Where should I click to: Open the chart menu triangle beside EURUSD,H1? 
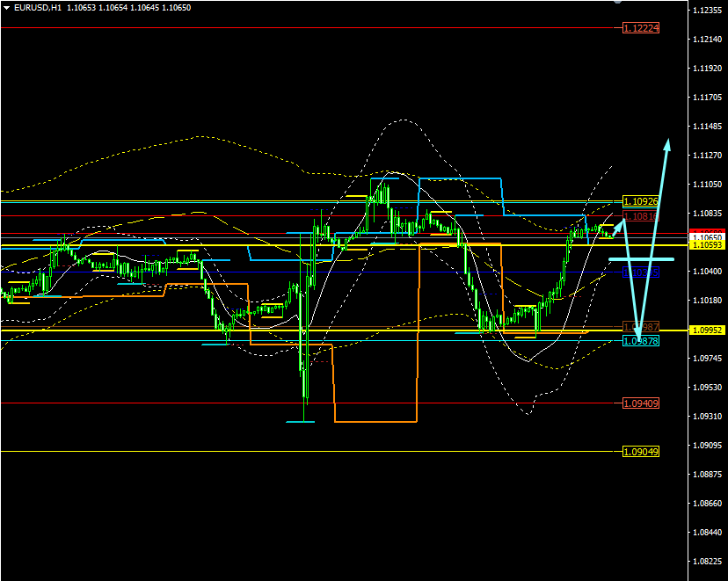6,7
